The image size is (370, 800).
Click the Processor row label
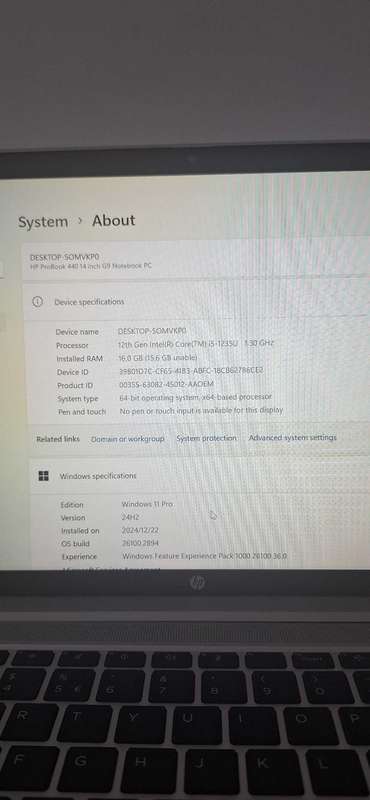click(72, 345)
